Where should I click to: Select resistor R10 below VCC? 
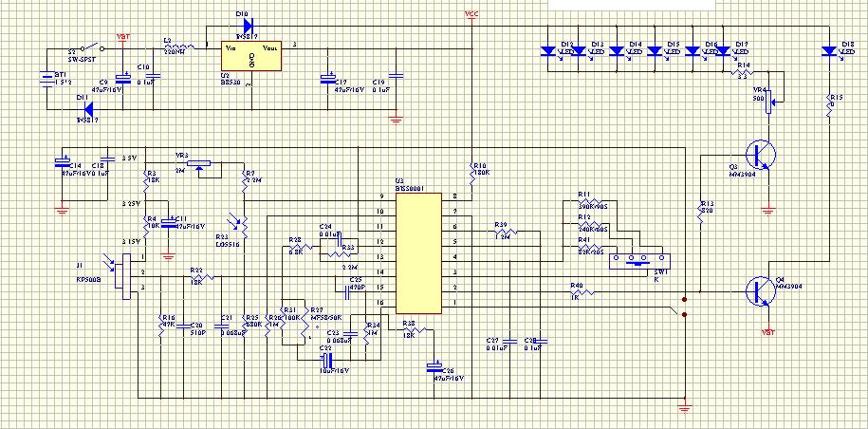coord(471,170)
